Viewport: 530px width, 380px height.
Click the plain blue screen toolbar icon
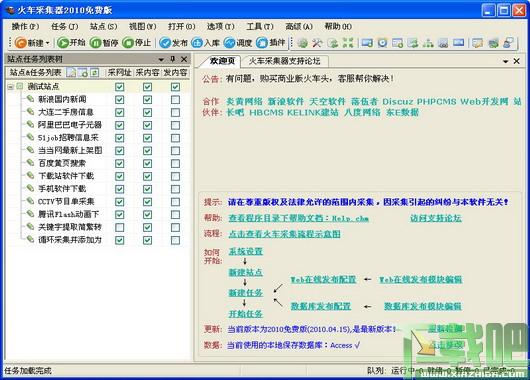pyautogui.click(x=458, y=43)
